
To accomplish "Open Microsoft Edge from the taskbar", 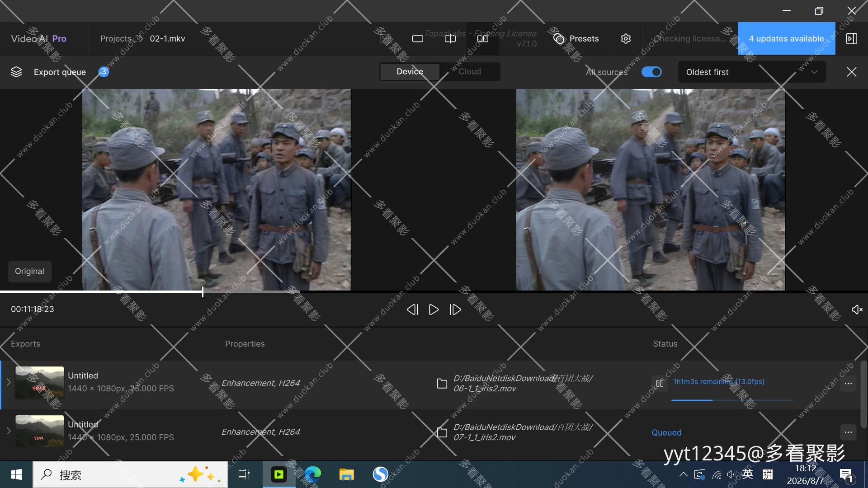I will pos(312,474).
